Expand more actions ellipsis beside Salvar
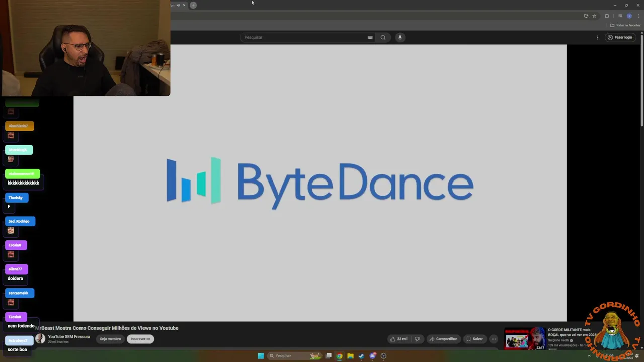 pos(494,339)
